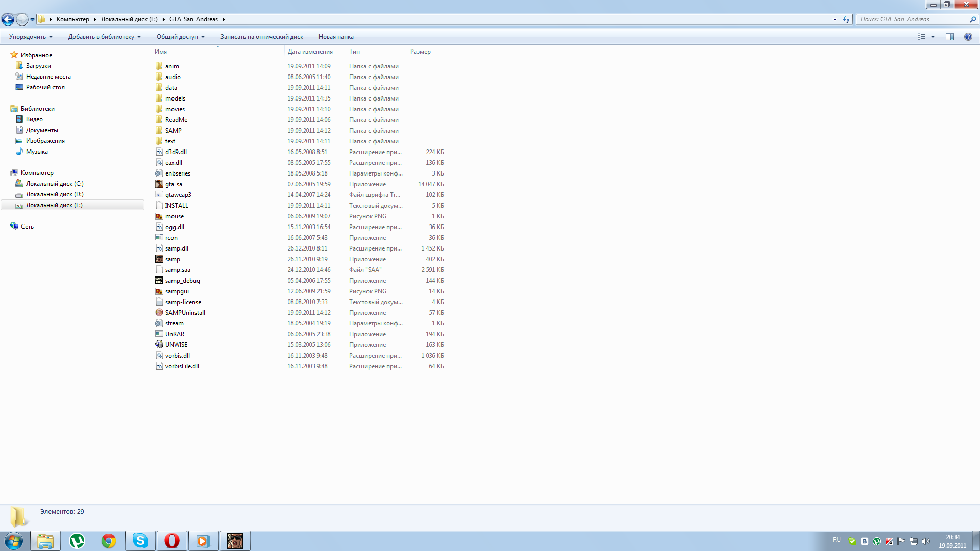Open recent locations dropdown next to Forward
This screenshot has height=551, width=980.
[32, 20]
